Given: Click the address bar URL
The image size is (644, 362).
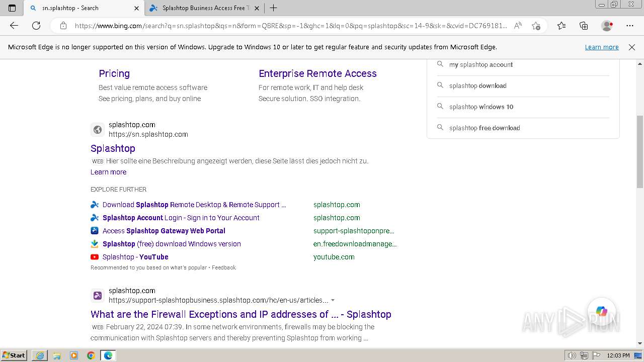Looking at the screenshot, I should [x=291, y=26].
